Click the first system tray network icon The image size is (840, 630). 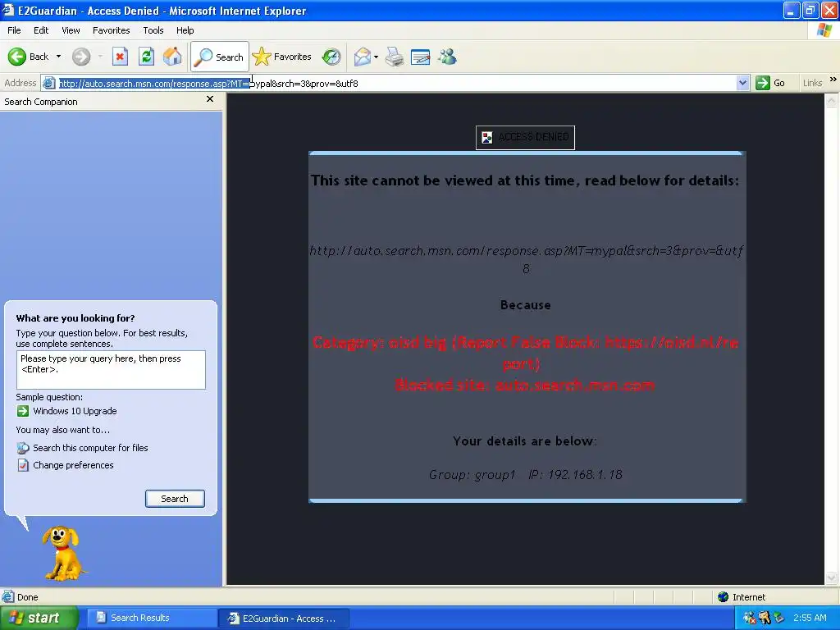tap(750, 618)
